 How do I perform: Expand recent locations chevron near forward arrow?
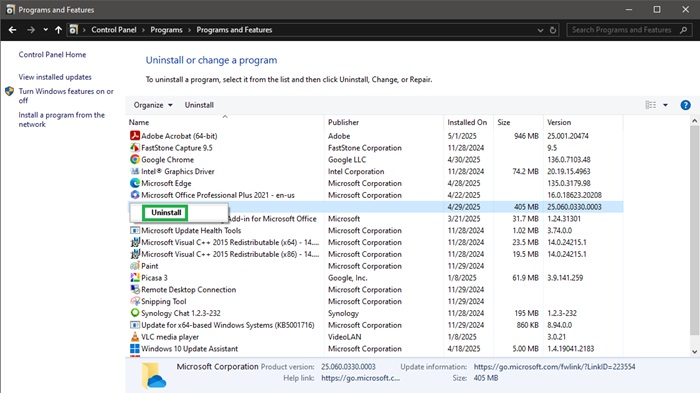[x=46, y=30]
